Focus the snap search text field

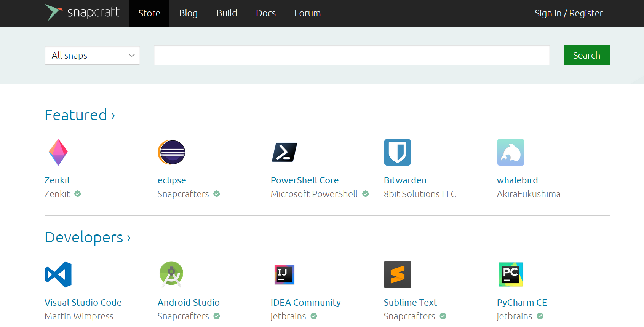tap(352, 56)
